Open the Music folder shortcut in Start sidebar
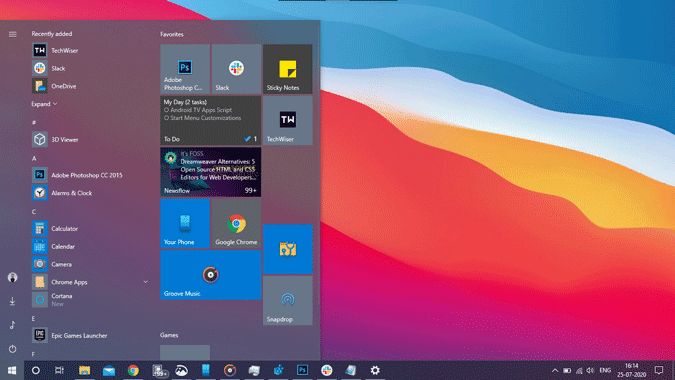Image resolution: width=675 pixels, height=380 pixels. 12,325
